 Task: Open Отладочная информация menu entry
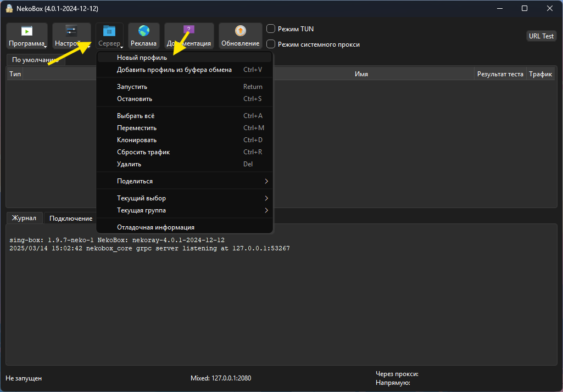tap(185, 227)
